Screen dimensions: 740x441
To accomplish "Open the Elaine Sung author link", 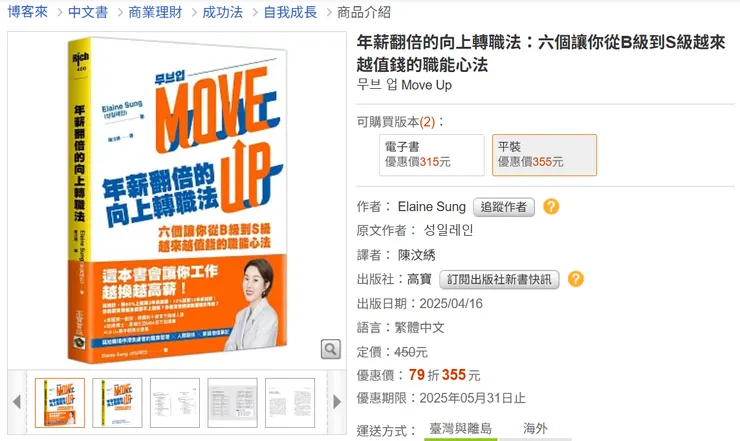I will [x=431, y=207].
